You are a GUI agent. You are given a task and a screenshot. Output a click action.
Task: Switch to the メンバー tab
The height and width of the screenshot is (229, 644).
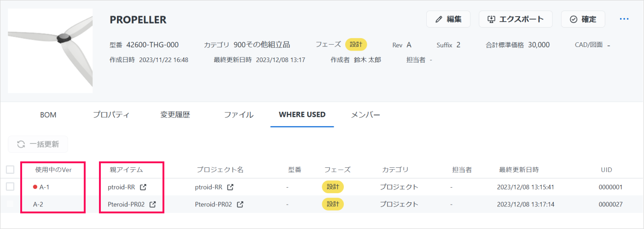point(366,115)
